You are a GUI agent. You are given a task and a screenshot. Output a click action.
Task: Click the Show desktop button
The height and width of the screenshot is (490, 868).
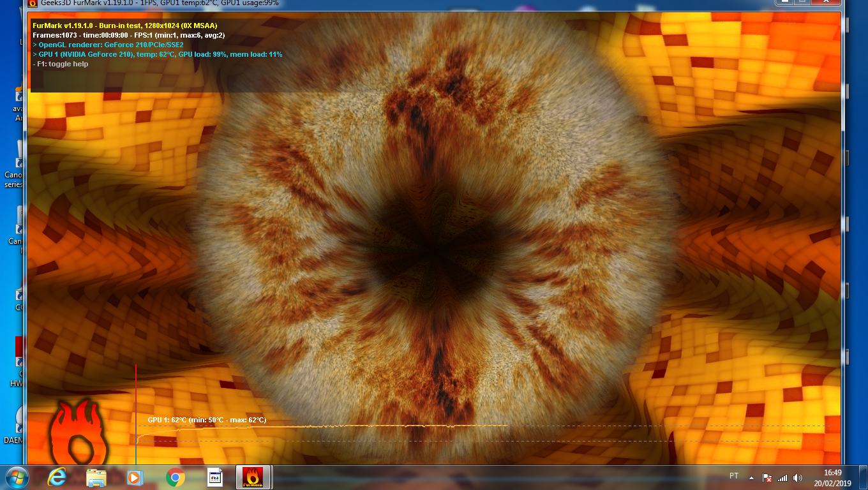(x=864, y=477)
